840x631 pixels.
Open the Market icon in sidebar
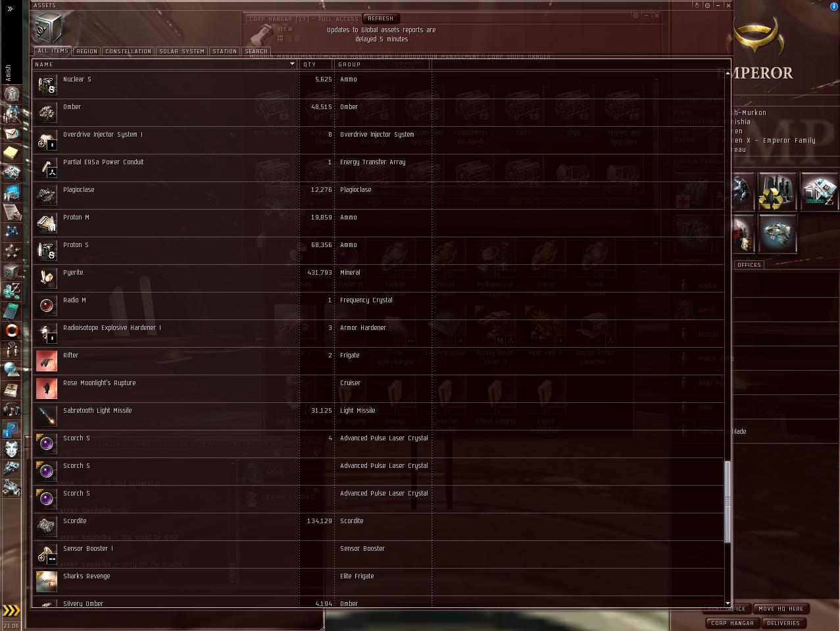click(12, 173)
